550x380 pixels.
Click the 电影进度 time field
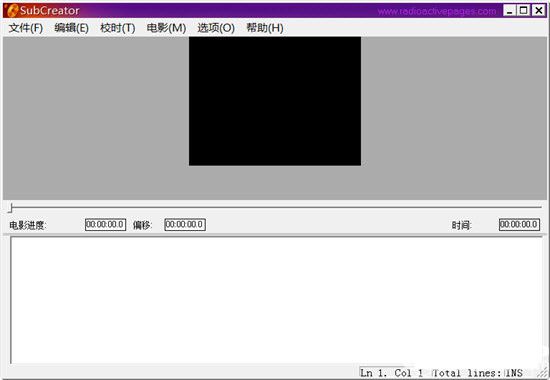pyautogui.click(x=105, y=225)
